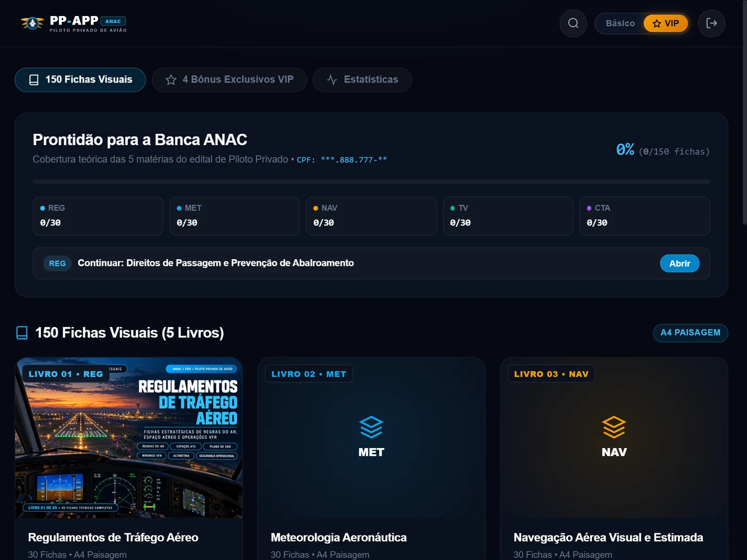Viewport: 747px width, 560px height.
Task: Click the overall readiness progress bar
Action: point(371,181)
